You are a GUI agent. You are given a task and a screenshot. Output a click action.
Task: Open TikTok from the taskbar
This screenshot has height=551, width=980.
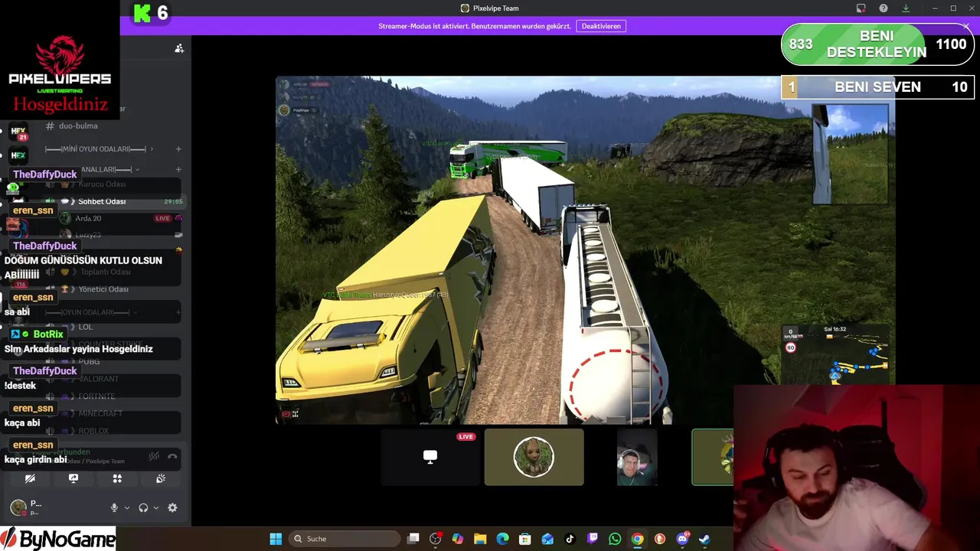[570, 539]
